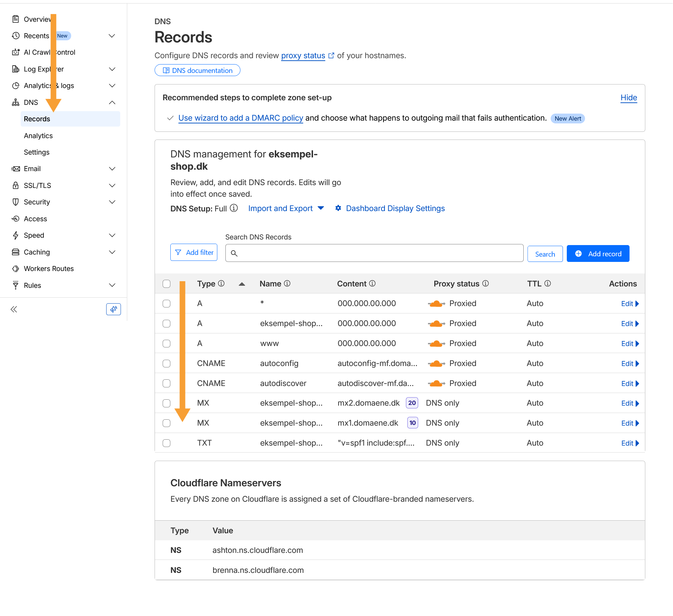Sort by Type using the arrow icon
The width and height of the screenshot is (673, 616).
click(x=242, y=284)
